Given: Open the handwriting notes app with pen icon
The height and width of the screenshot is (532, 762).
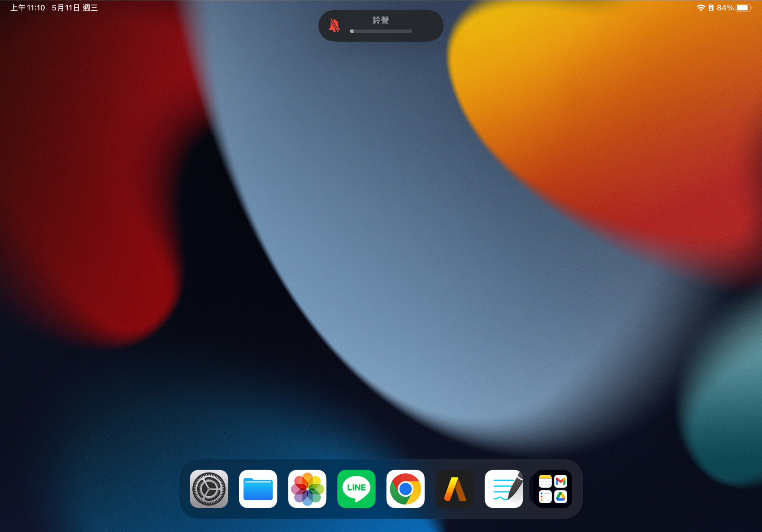Looking at the screenshot, I should (x=503, y=489).
